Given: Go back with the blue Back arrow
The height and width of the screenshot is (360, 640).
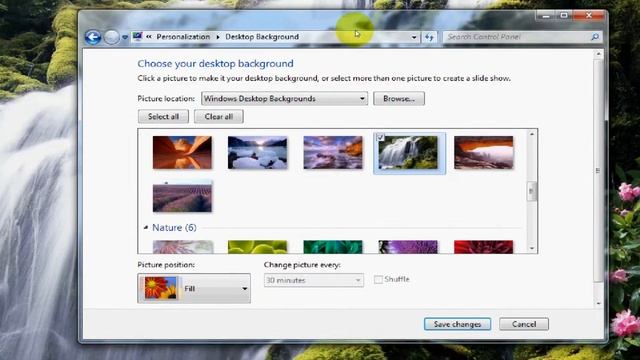Looking at the screenshot, I should pos(93,37).
